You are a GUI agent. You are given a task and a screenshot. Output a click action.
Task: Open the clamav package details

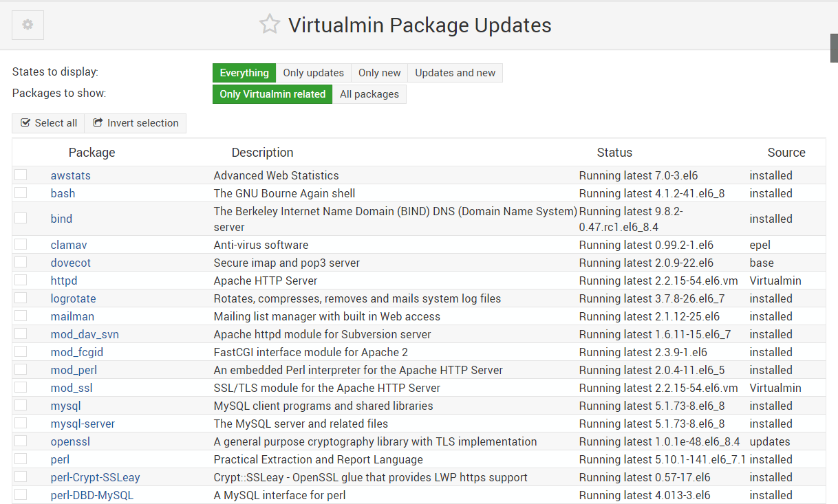pos(69,244)
